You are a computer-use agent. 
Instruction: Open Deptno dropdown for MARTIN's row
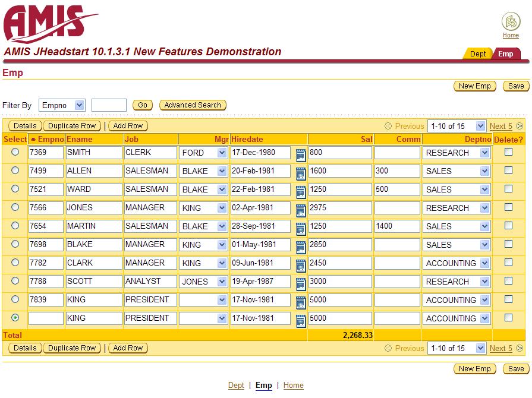(484, 226)
